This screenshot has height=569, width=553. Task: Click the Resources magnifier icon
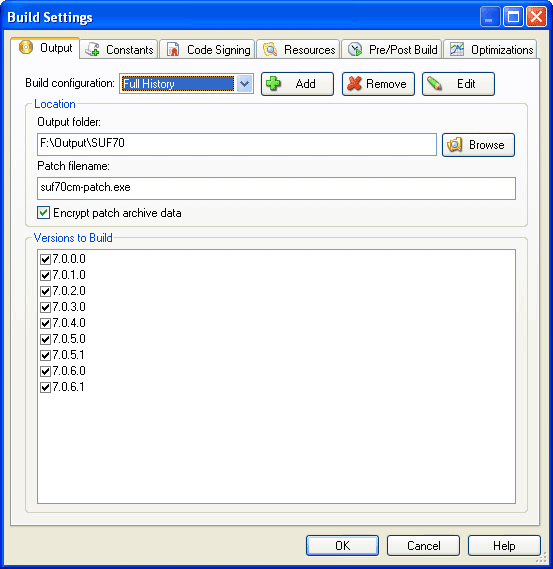coord(270,50)
